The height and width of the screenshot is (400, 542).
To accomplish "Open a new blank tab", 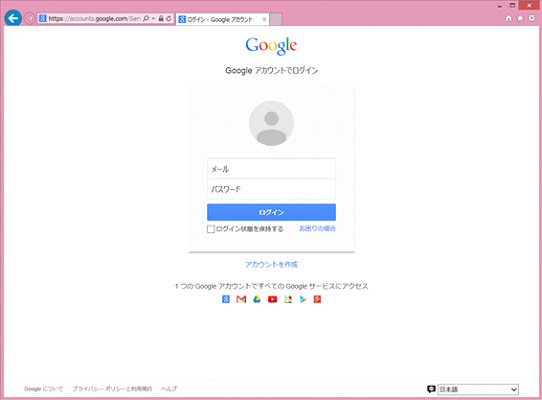I will 276,19.
